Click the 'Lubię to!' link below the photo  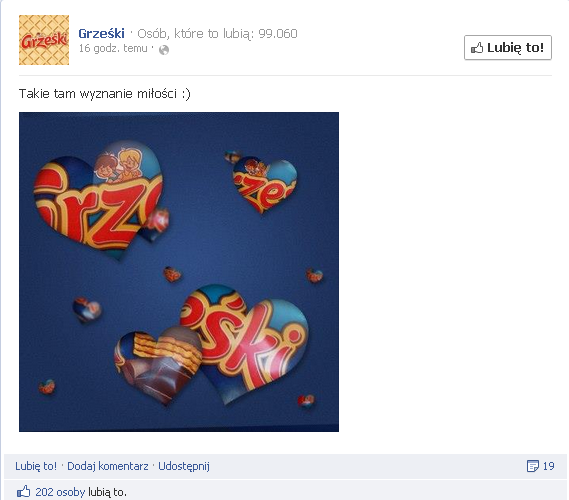click(x=36, y=466)
